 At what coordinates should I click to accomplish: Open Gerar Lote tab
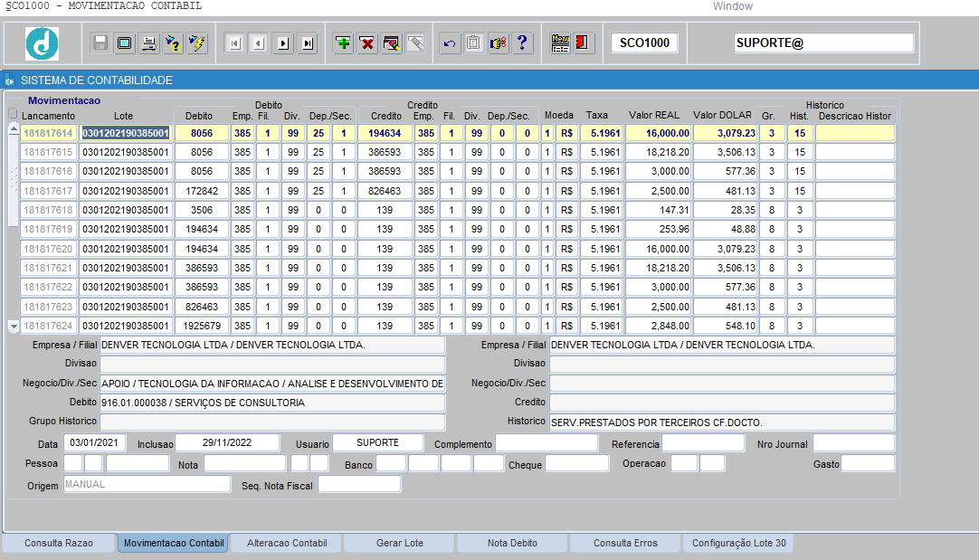(400, 543)
